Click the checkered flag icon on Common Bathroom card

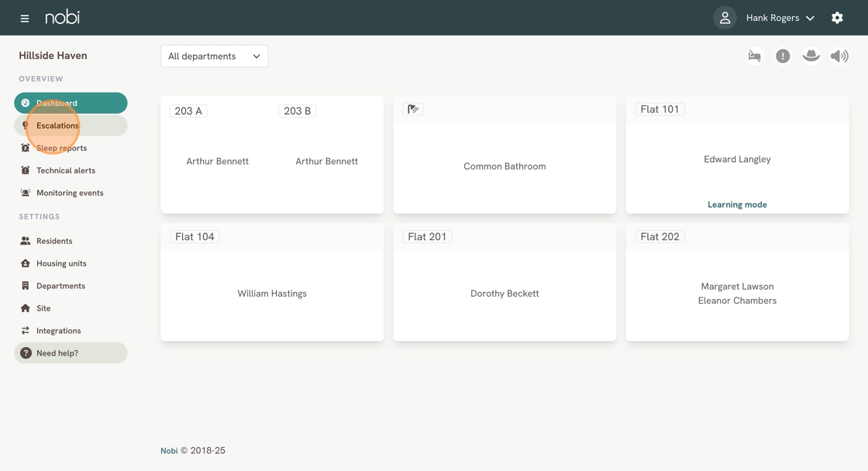point(413,109)
